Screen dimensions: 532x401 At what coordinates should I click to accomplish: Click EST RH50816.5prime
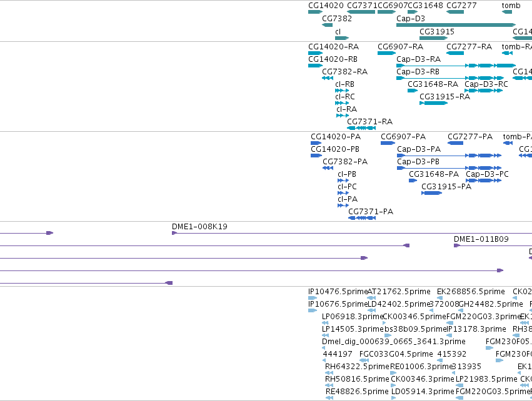(357, 379)
